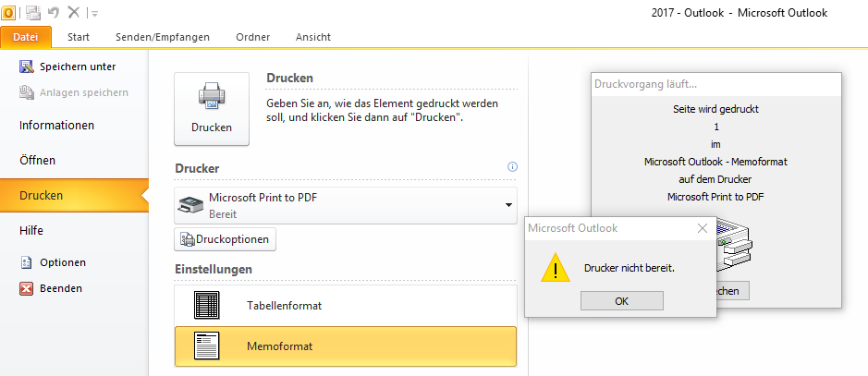The image size is (868, 376).
Task: Open the Ansicht ribbon tab
Action: [313, 37]
